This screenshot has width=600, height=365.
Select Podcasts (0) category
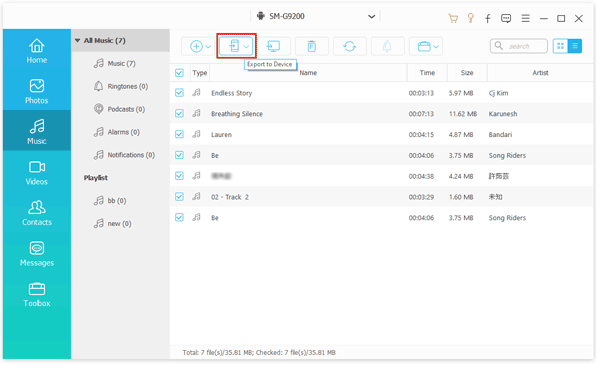click(126, 109)
